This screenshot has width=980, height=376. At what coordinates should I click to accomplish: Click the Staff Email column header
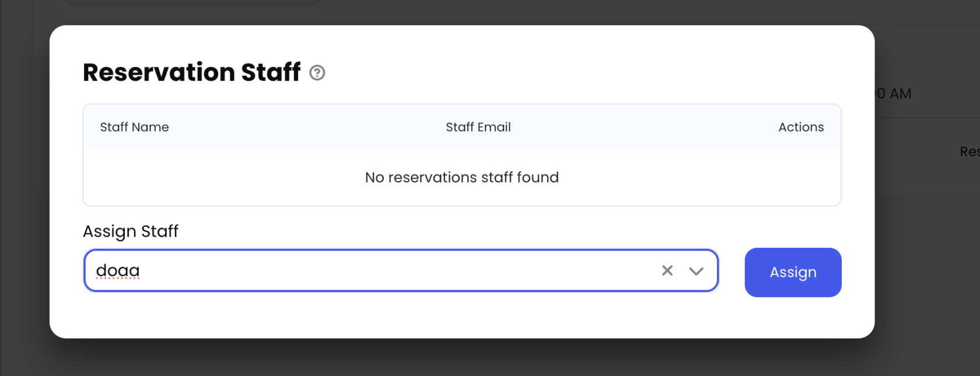point(478,127)
